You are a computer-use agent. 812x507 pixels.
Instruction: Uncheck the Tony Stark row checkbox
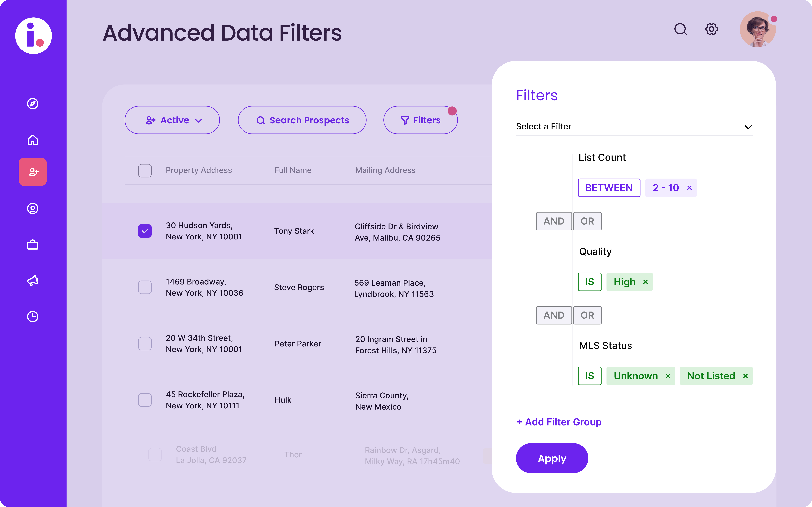(145, 231)
